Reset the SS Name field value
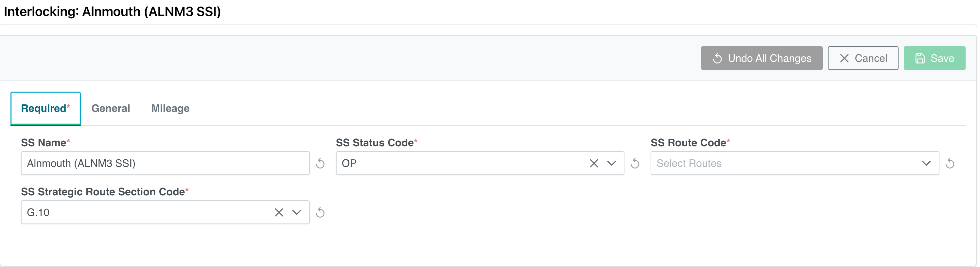The width and height of the screenshot is (980, 267). coord(320,164)
